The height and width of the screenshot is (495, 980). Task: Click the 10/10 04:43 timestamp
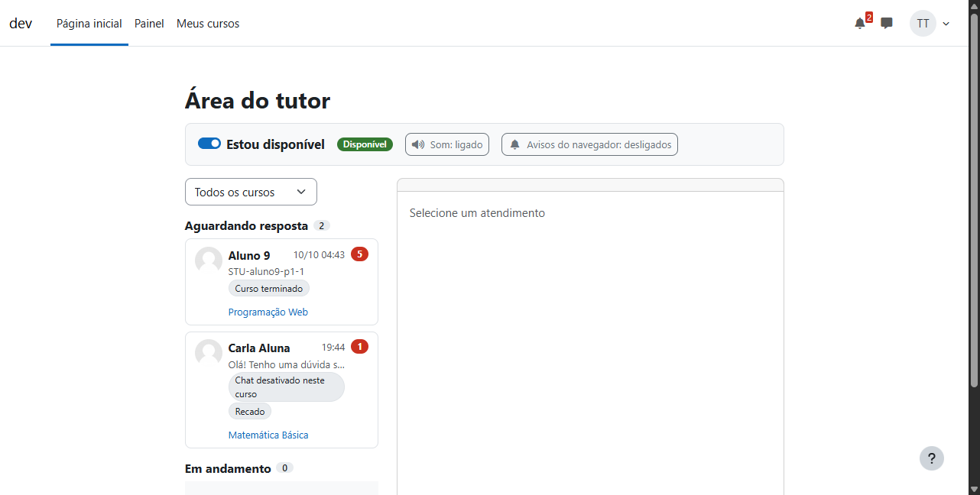[319, 254]
